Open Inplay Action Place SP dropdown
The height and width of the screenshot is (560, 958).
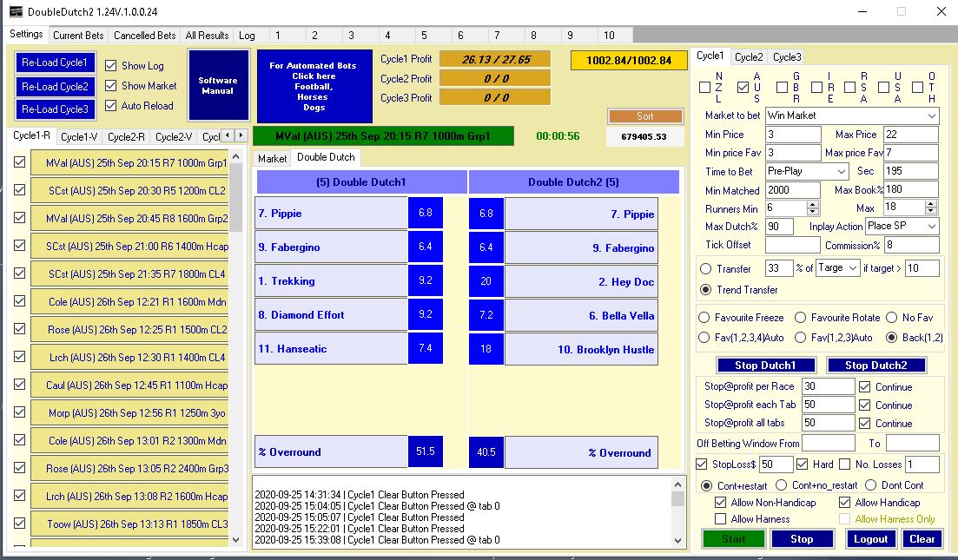click(x=902, y=226)
